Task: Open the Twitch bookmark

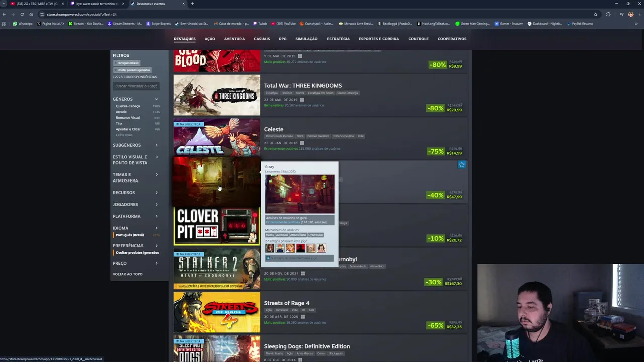Action: coord(260,24)
